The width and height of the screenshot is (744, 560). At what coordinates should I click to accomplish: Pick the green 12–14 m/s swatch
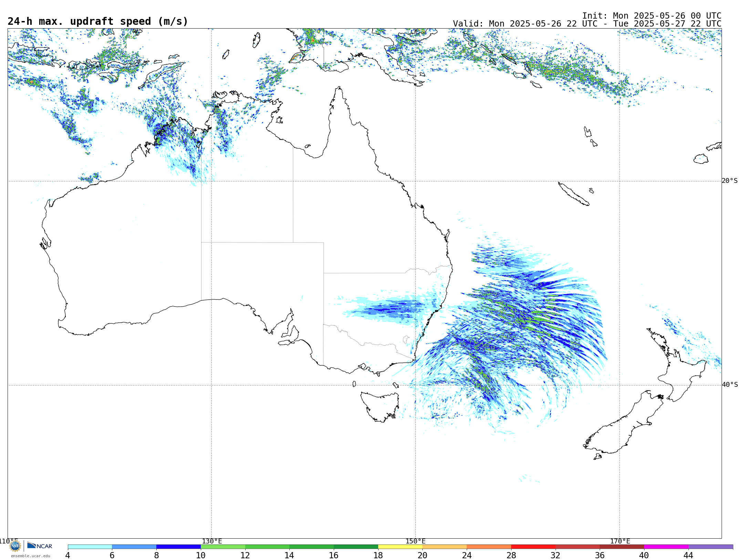coord(267,547)
